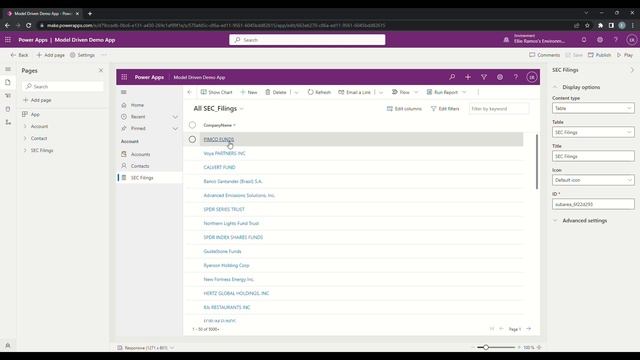
Task: Open the Comments pane
Action: coord(544,55)
